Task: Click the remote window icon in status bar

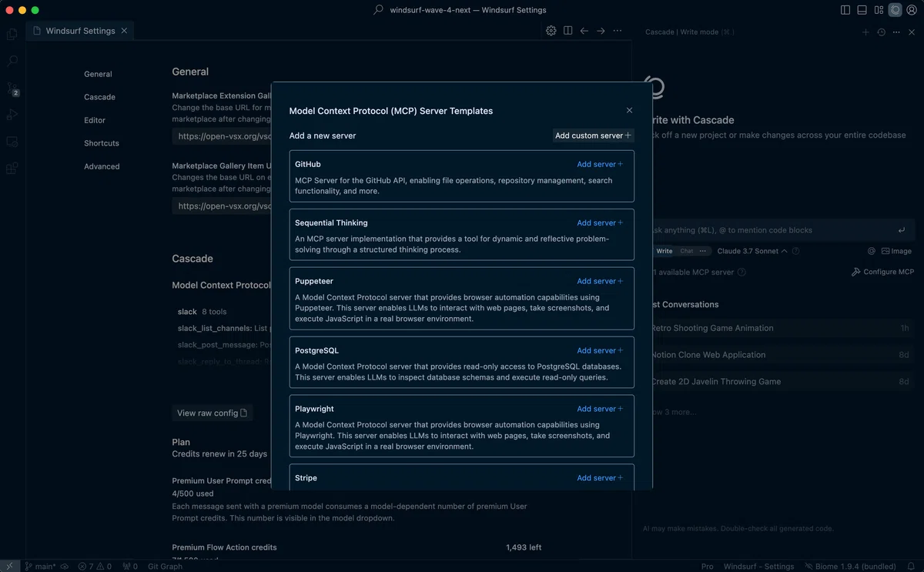Action: (8, 567)
